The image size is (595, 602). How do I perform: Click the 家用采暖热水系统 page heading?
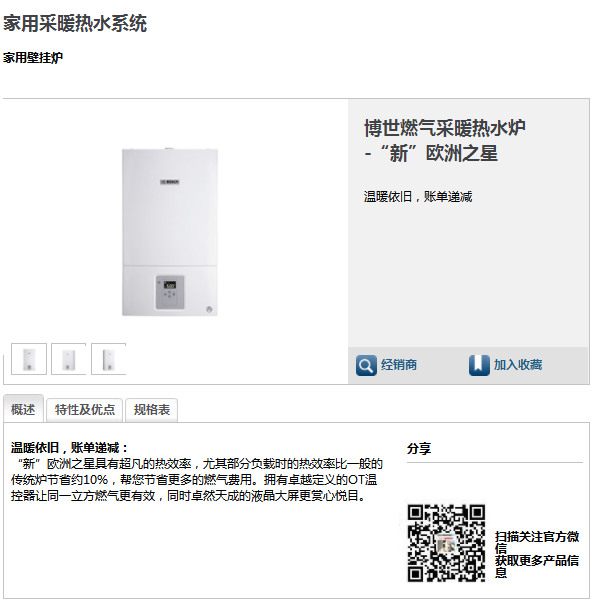[75, 23]
